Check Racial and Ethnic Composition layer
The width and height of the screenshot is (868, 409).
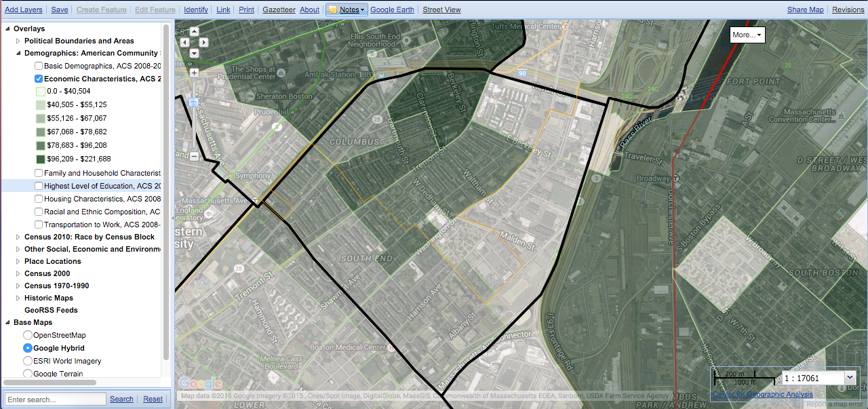pyautogui.click(x=39, y=212)
